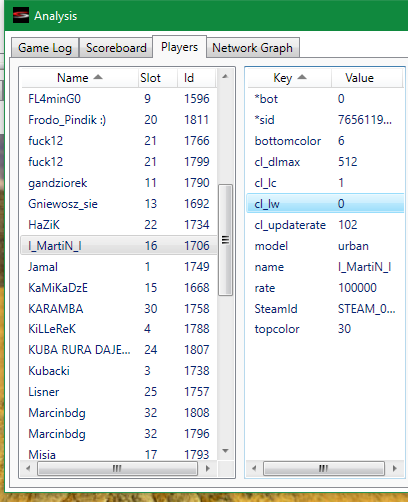Select player gandziorek

(119, 183)
